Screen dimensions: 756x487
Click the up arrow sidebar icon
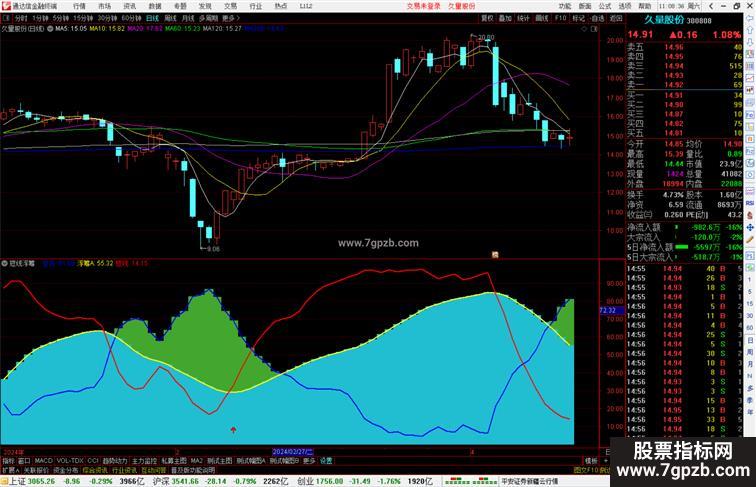pyautogui.click(x=750, y=30)
